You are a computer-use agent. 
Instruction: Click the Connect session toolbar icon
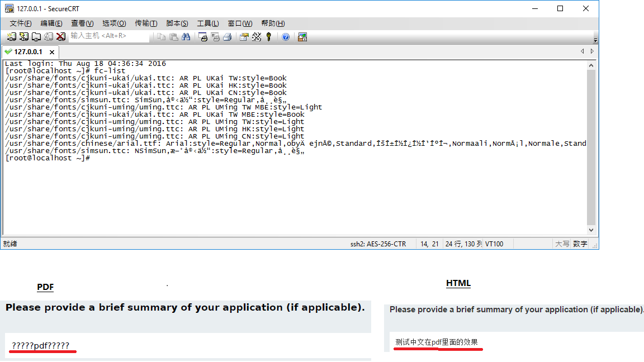click(11, 37)
